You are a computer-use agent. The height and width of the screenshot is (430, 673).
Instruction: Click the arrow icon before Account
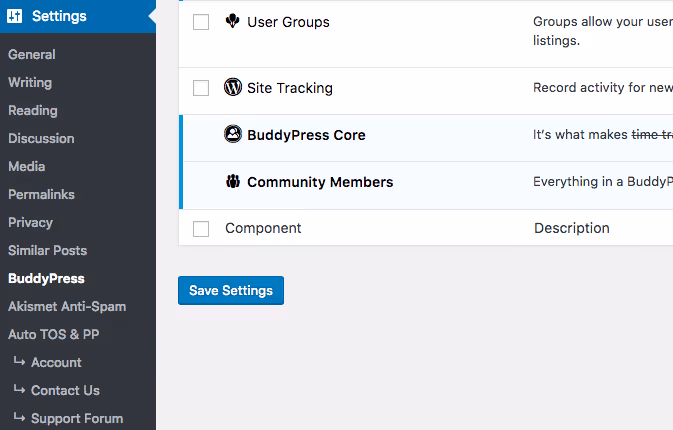(x=19, y=361)
